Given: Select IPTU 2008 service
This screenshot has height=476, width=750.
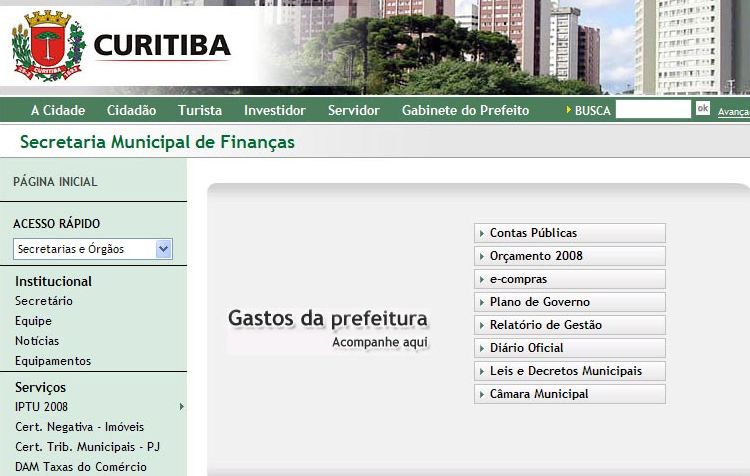Looking at the screenshot, I should click(42, 407).
